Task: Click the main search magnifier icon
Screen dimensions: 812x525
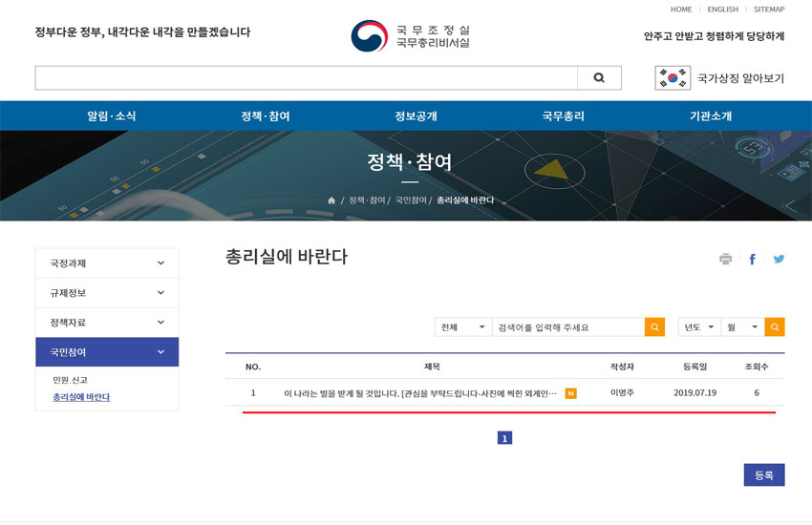Action: pyautogui.click(x=599, y=78)
